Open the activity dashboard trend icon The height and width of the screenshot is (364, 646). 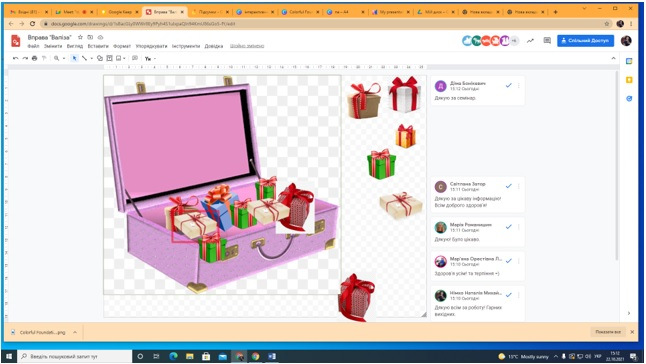[530, 41]
